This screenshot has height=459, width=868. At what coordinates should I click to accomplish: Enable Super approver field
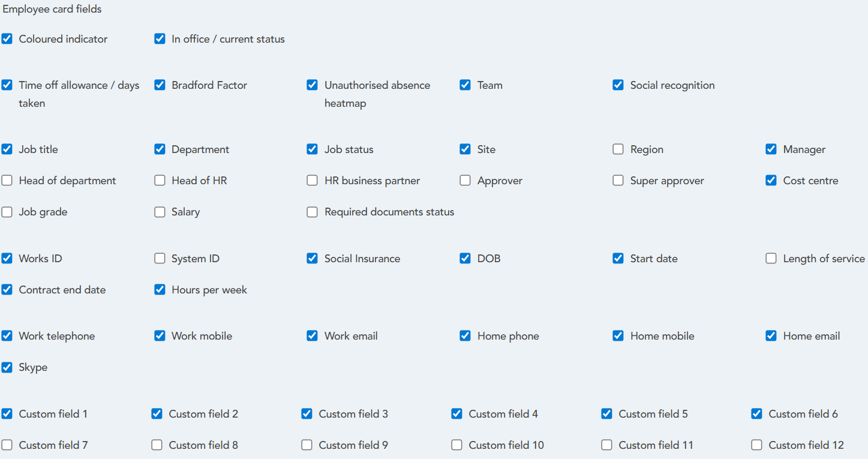coord(618,181)
